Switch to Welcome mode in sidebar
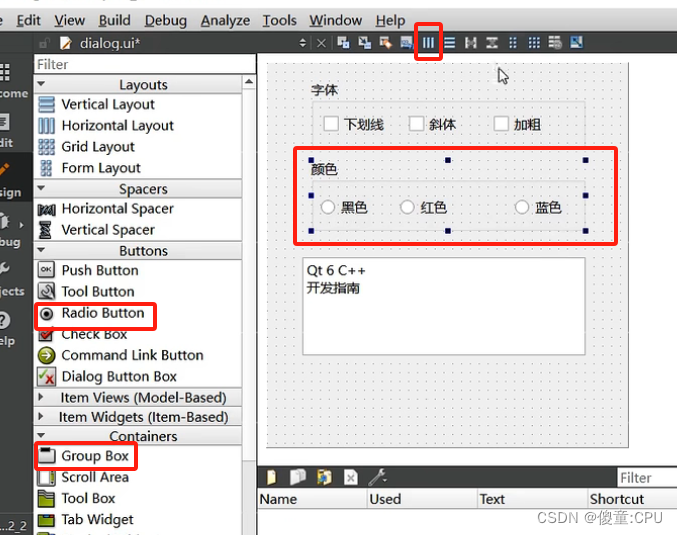The width and height of the screenshot is (677, 535). click(x=13, y=81)
